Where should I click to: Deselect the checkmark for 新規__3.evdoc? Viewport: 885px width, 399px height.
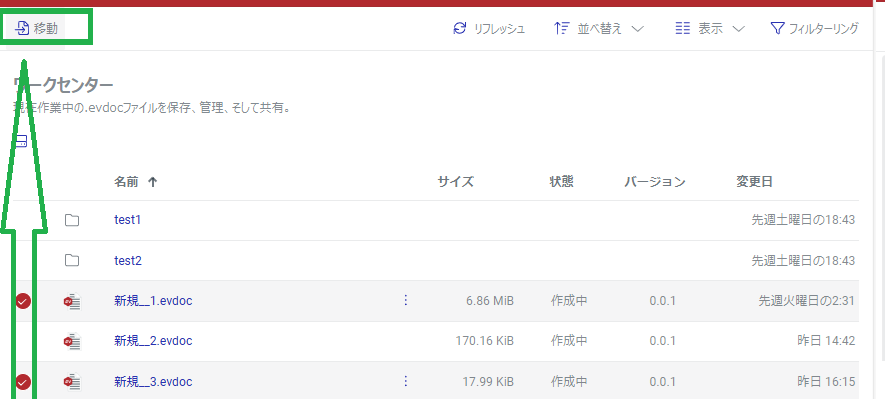pyautogui.click(x=23, y=383)
